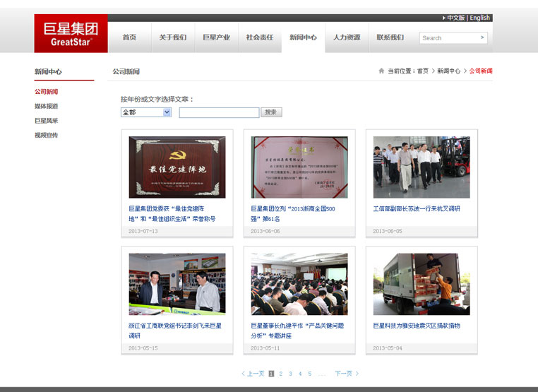
Task: Go to the 下一页 next page
Action: (346, 374)
